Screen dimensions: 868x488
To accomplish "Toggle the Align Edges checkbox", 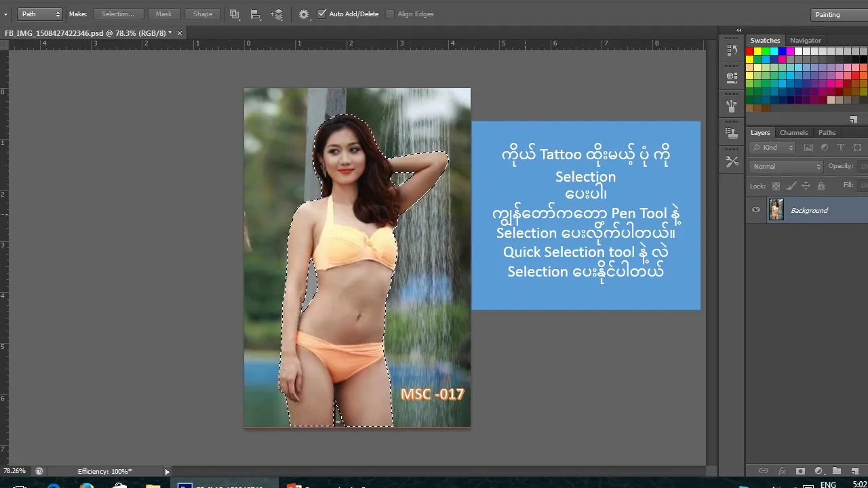I will pyautogui.click(x=390, y=14).
